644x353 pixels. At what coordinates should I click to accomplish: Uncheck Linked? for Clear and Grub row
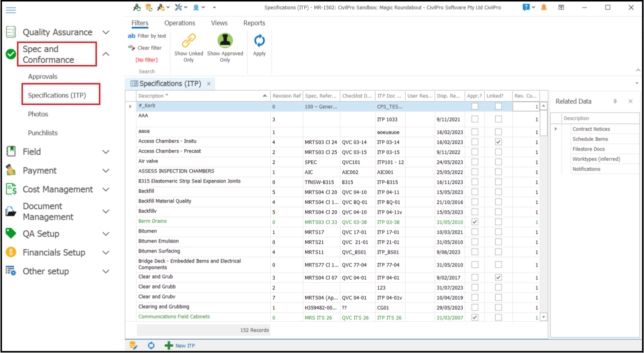499,277
